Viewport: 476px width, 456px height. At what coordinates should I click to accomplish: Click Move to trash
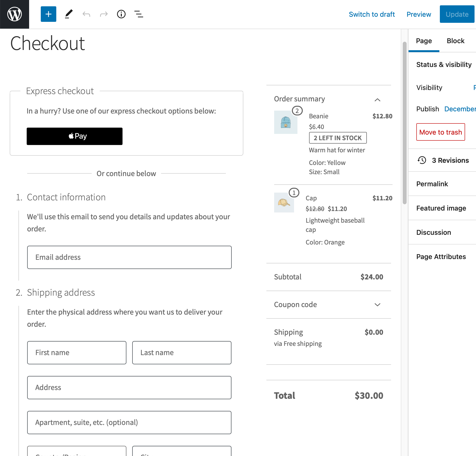tap(441, 132)
